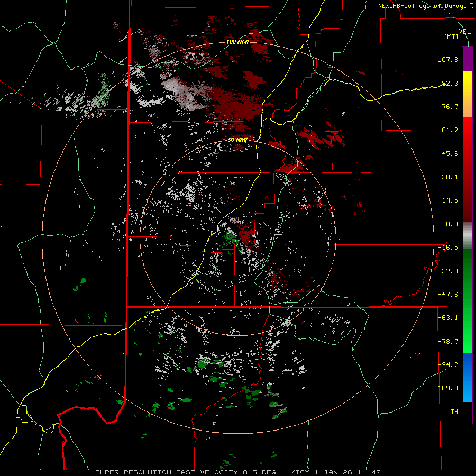Select the -94.2 scale label

click(x=448, y=365)
